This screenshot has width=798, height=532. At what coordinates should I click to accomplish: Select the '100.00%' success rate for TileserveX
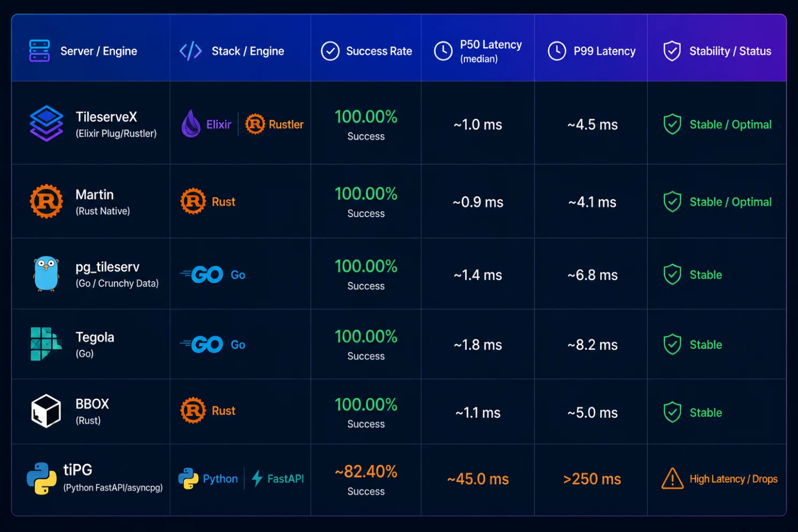coord(366,116)
